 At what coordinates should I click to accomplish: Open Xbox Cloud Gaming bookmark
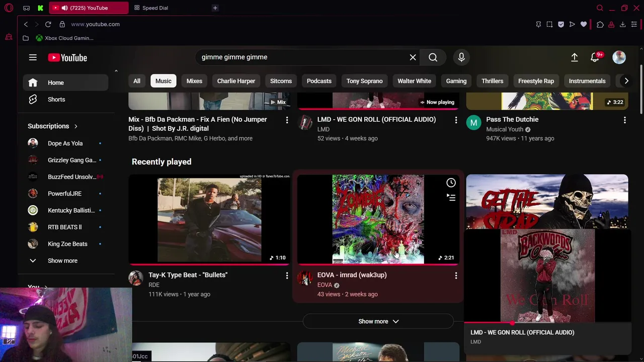[64, 38]
